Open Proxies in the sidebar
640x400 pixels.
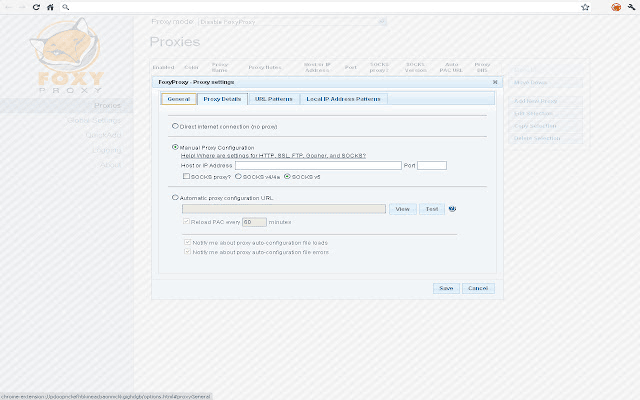[107, 105]
